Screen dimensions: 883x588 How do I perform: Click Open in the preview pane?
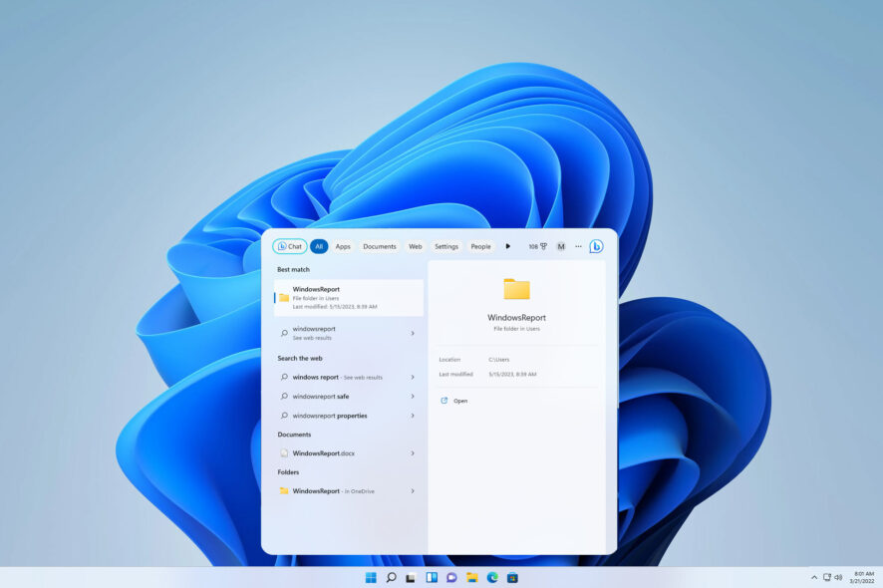point(453,401)
